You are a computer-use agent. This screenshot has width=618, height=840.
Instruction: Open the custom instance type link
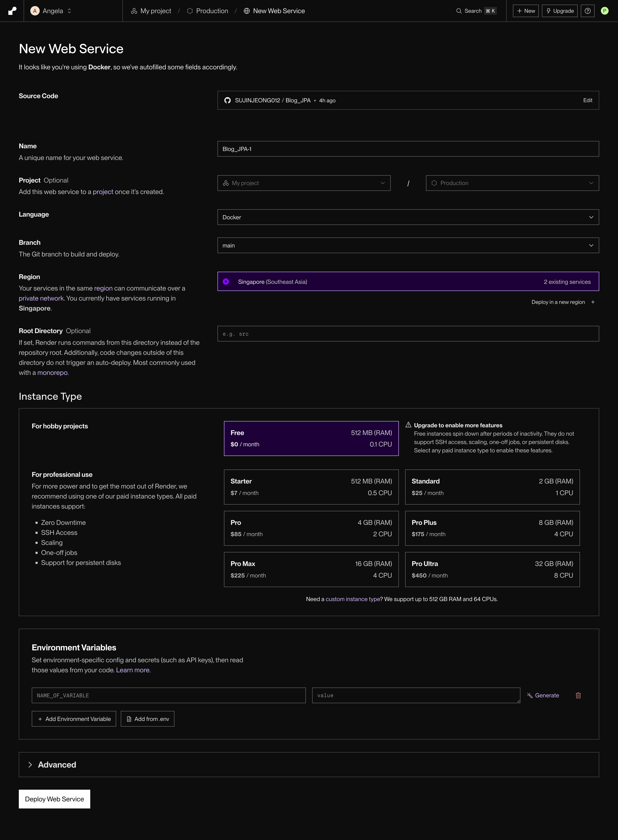pos(352,599)
